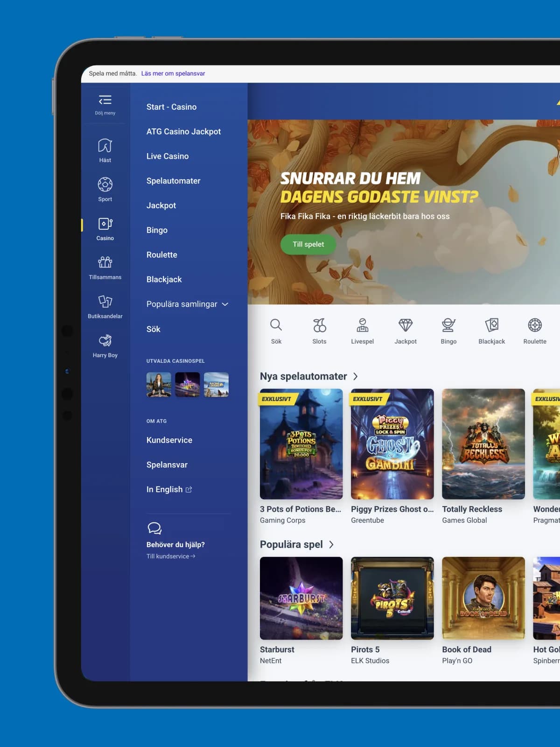Select Live Casino in the menu

click(168, 156)
